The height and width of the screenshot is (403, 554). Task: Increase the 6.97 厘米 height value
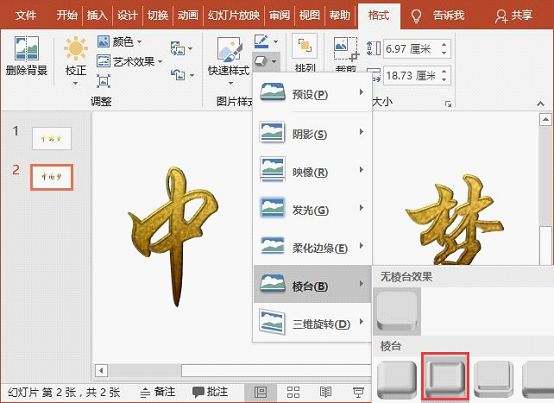click(444, 44)
